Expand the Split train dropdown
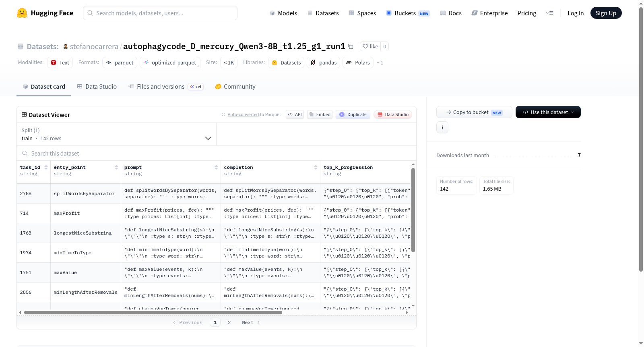Image resolution: width=644 pixels, height=347 pixels. (x=116, y=134)
